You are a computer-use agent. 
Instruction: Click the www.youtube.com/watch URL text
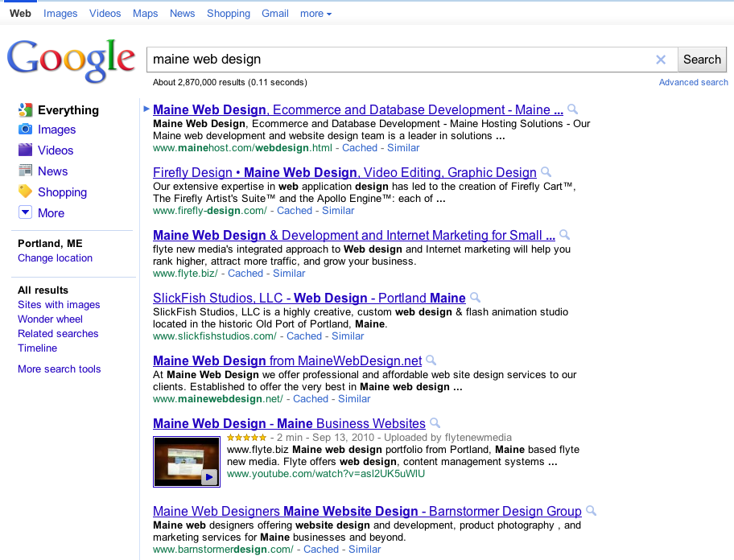coord(326,474)
